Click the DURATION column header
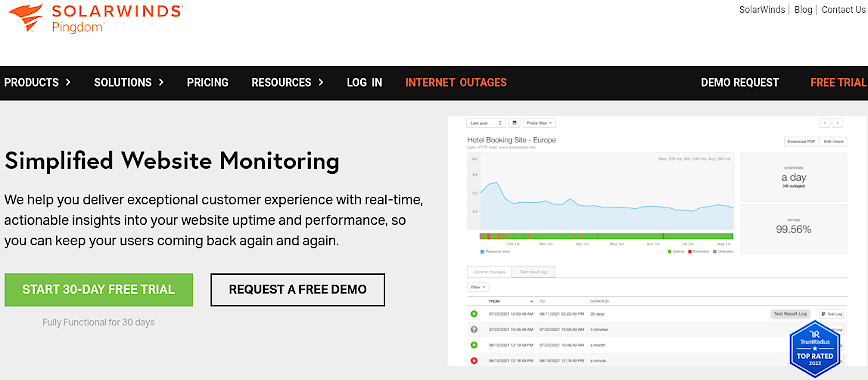This screenshot has height=380, width=868. pos(599,301)
